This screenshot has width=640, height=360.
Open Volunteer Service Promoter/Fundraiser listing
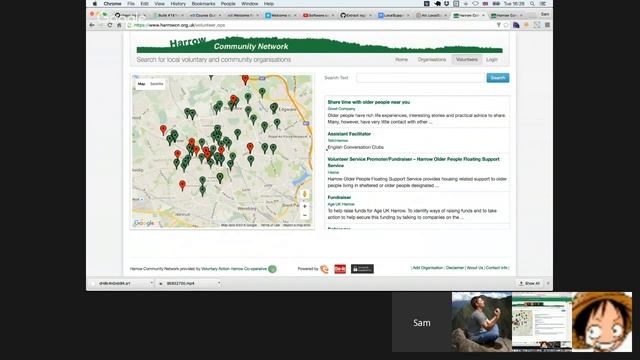click(x=413, y=162)
